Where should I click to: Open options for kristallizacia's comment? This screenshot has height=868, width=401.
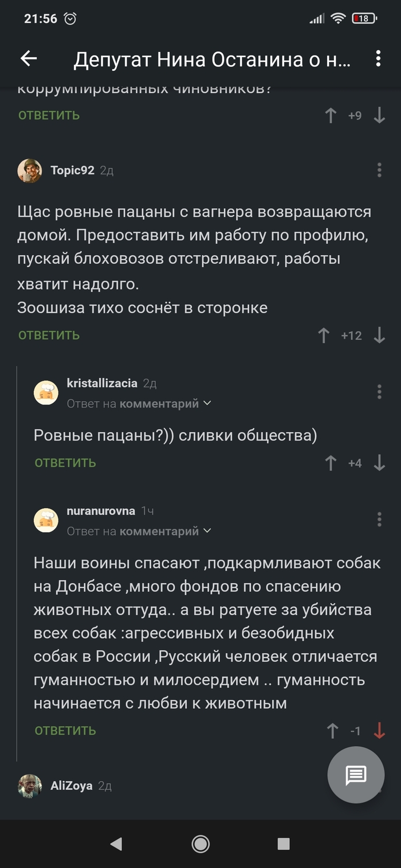click(379, 392)
